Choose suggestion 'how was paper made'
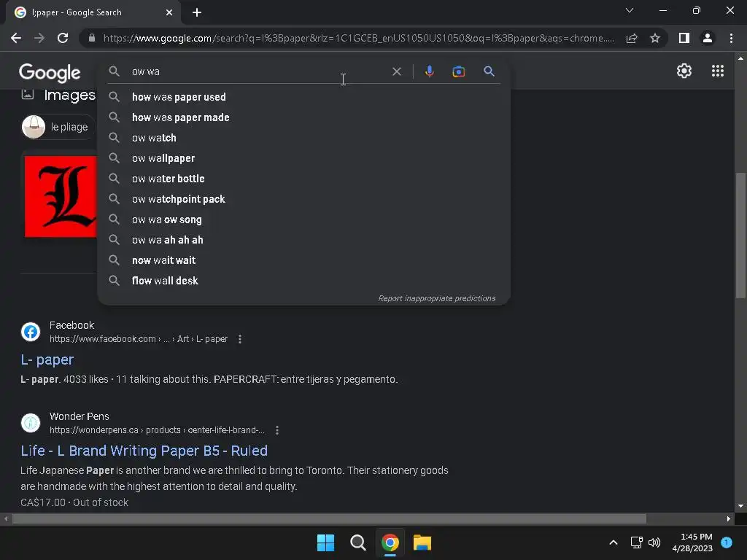The image size is (747, 560). [303, 117]
